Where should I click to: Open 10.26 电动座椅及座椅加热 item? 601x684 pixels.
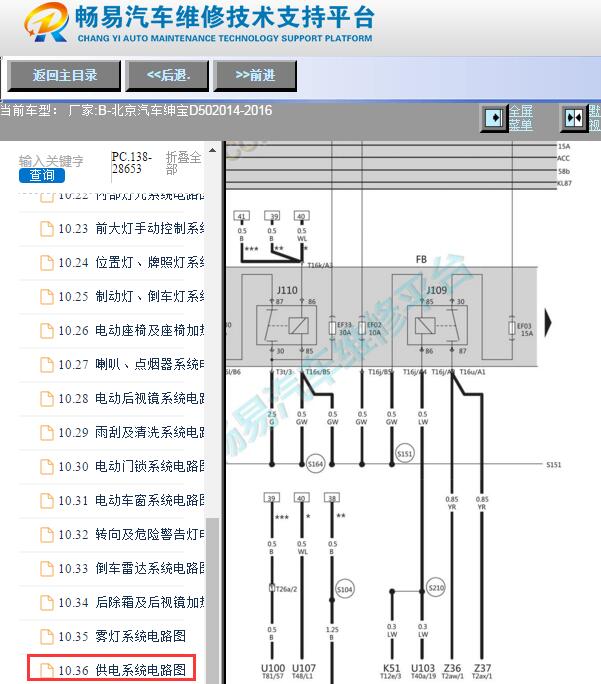click(x=131, y=330)
